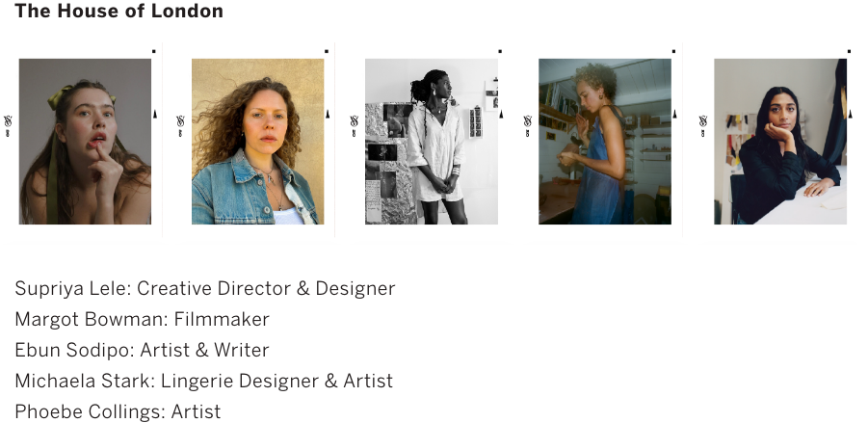Click the Margot Bowman: Filmmaker line
The height and width of the screenshot is (423, 868).
142,320
